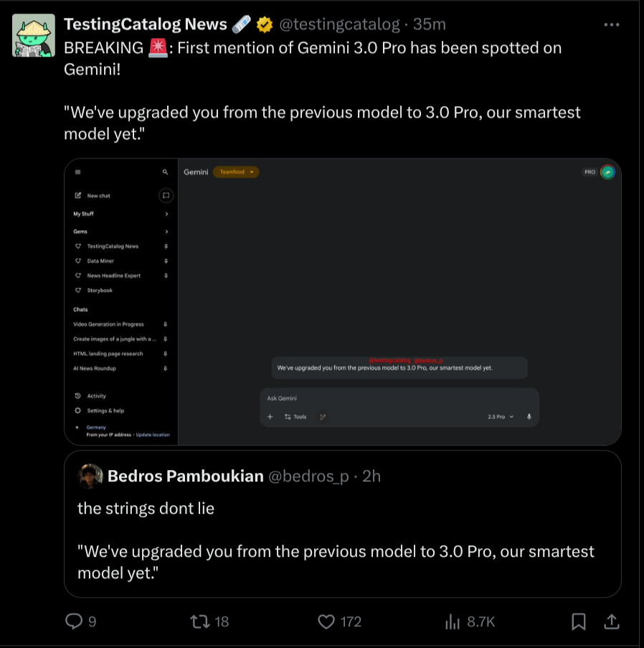
Task: Bookmark this tweet
Action: click(579, 621)
